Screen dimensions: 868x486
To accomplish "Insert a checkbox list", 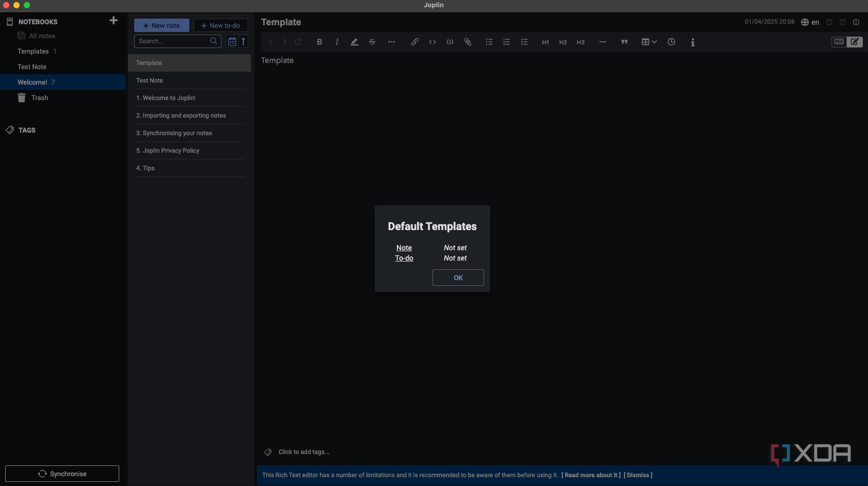I will click(x=524, y=42).
